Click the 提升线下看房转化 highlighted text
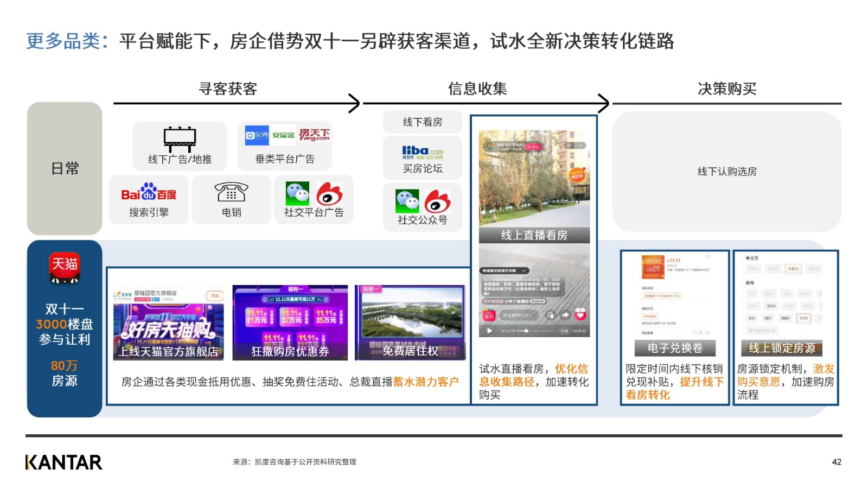The height and width of the screenshot is (488, 868). (675, 388)
